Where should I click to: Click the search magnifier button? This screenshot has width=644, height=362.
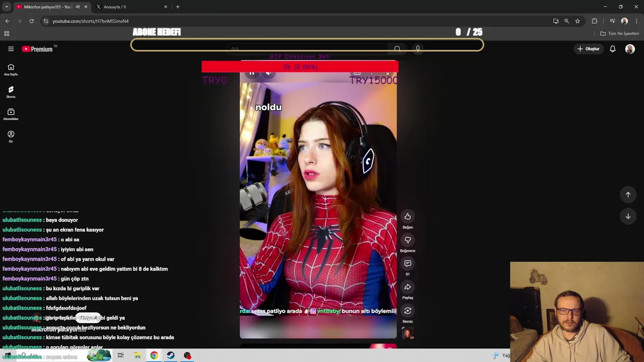(397, 49)
